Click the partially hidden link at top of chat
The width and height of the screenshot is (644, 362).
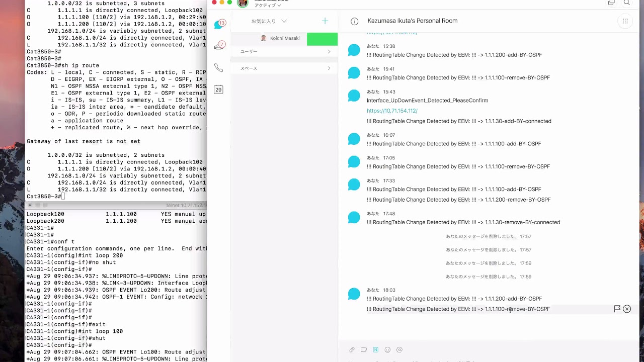coord(392,33)
